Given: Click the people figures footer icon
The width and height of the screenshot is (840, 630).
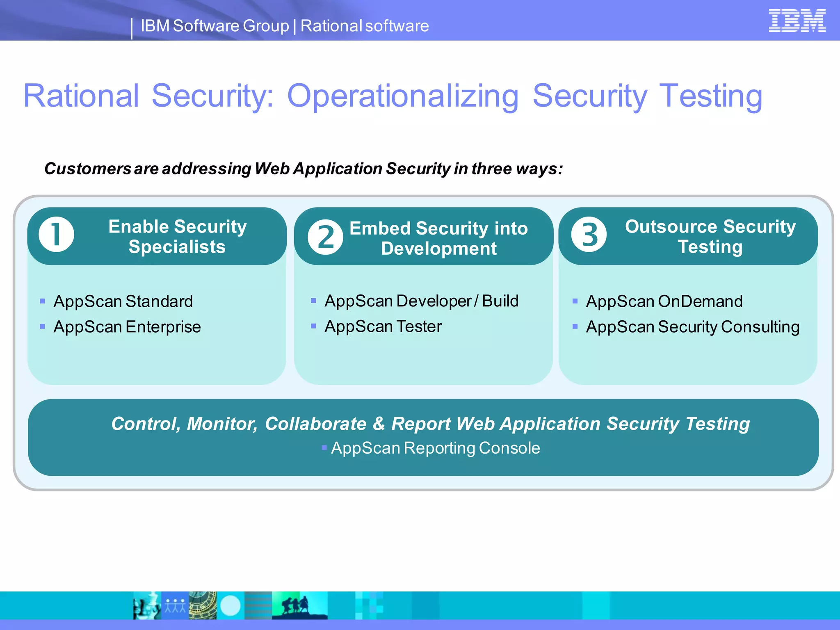Looking at the screenshot, I should tap(175, 605).
